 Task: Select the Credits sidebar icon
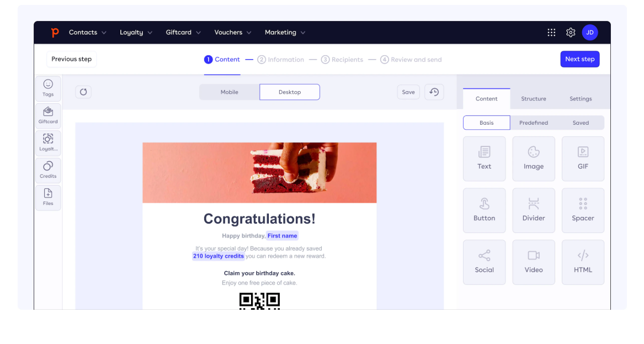click(x=48, y=170)
